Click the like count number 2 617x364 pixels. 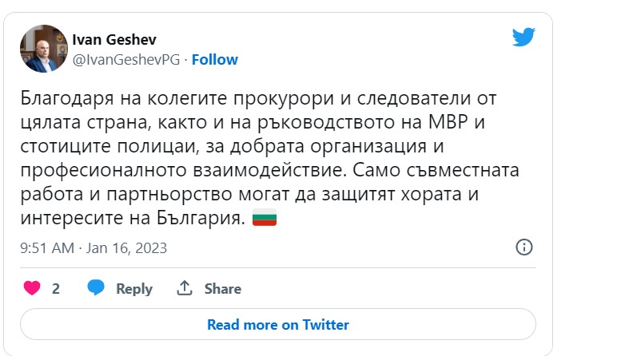56,289
